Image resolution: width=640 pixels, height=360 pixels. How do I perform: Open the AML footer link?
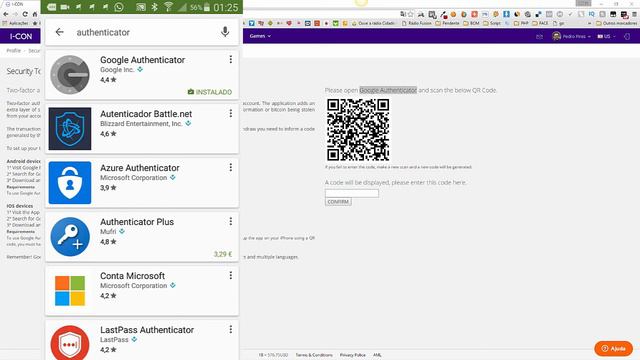[x=377, y=355]
